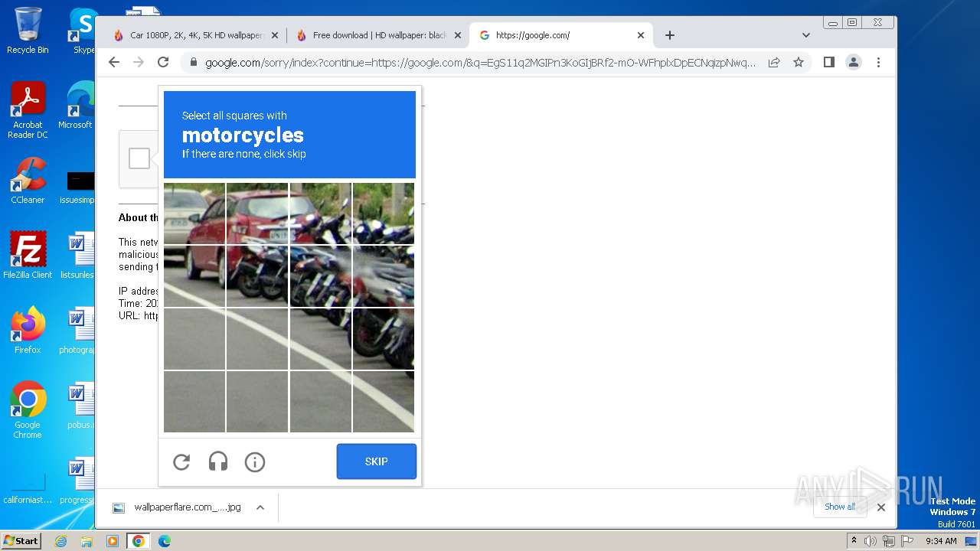Open File Explorer from taskbar
This screenshot has height=551, width=980.
[87, 541]
